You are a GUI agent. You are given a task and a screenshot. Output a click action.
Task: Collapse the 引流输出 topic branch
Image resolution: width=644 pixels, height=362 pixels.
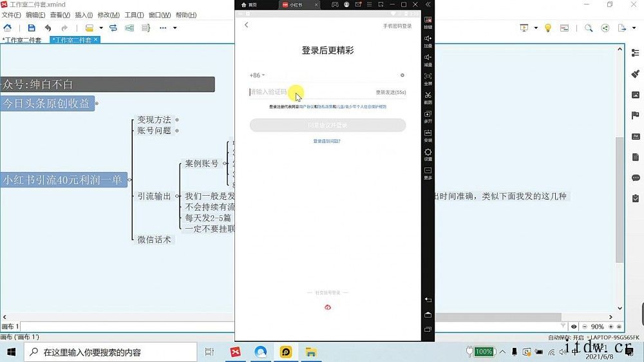click(x=177, y=196)
